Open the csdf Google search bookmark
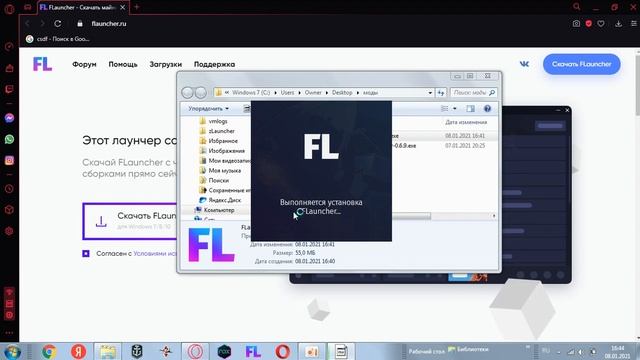The width and height of the screenshot is (640, 360). click(58, 39)
